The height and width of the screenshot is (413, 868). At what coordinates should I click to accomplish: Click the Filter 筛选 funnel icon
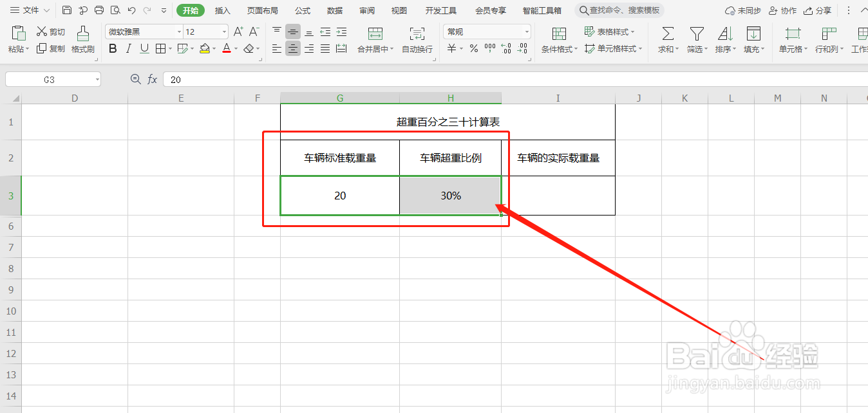697,34
